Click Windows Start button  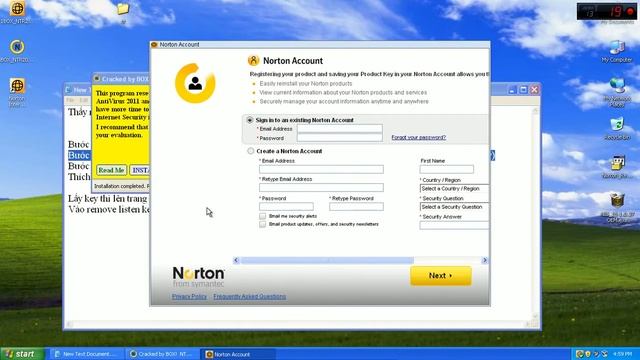[x=22, y=354]
